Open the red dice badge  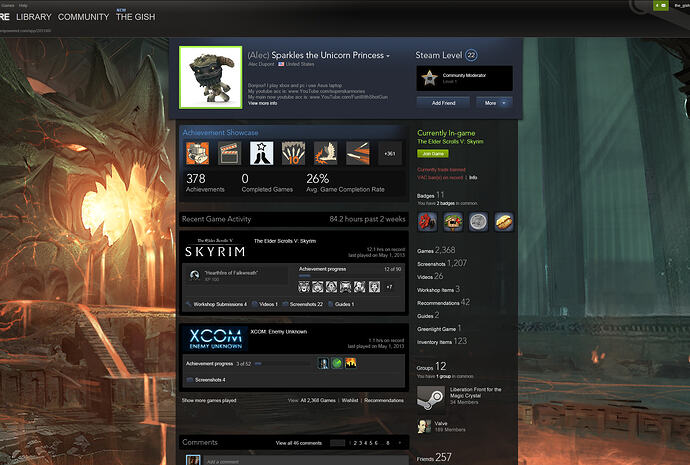click(427, 221)
